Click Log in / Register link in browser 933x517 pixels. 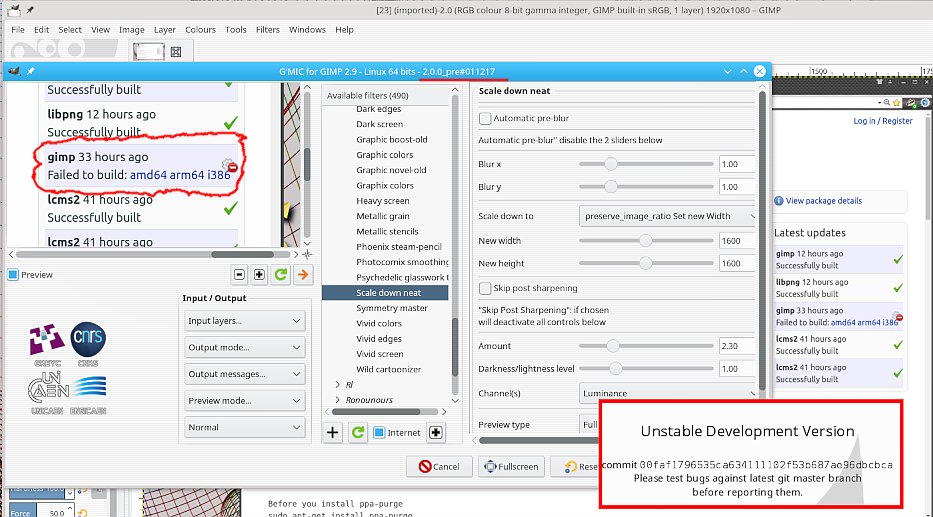(x=883, y=121)
